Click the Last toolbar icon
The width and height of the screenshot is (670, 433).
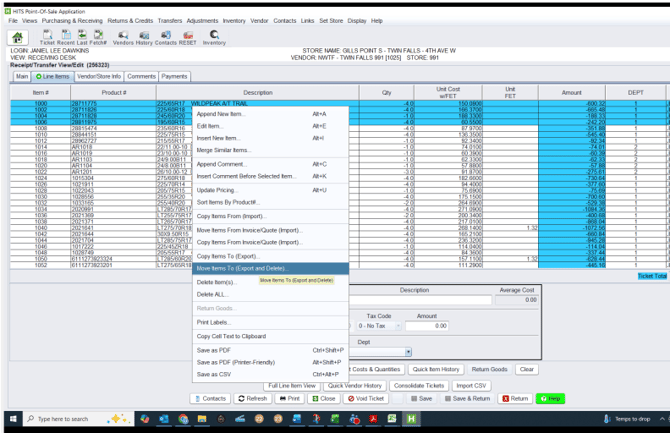[82, 37]
